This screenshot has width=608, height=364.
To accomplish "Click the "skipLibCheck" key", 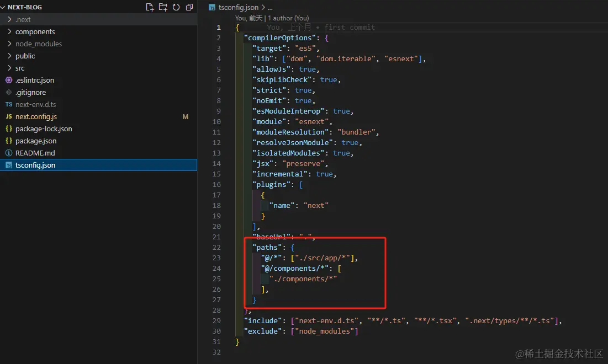I will [282, 80].
